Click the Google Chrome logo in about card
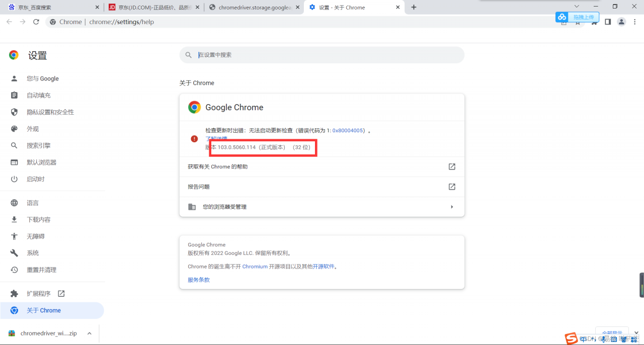 [194, 107]
